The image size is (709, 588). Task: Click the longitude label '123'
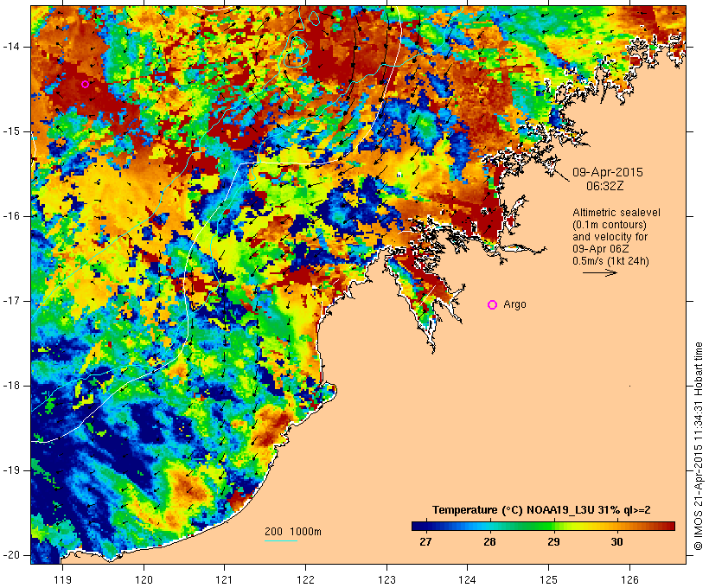tap(386, 580)
